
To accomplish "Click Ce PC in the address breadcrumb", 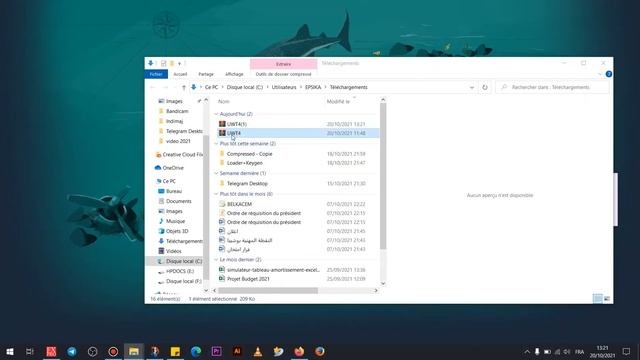I will tap(211, 87).
